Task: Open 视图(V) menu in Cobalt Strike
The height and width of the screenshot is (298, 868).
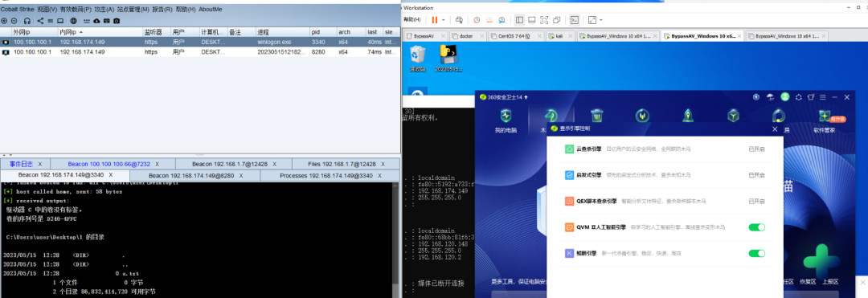Action: point(47,9)
